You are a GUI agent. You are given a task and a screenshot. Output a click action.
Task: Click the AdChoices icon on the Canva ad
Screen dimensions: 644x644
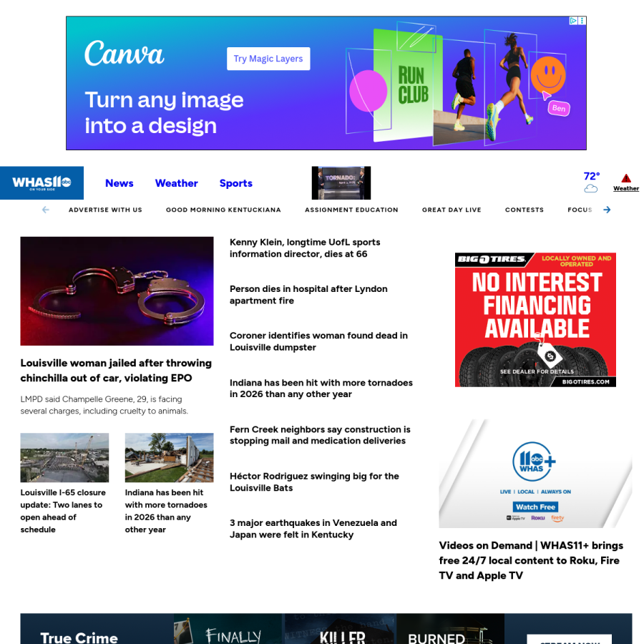click(x=573, y=21)
